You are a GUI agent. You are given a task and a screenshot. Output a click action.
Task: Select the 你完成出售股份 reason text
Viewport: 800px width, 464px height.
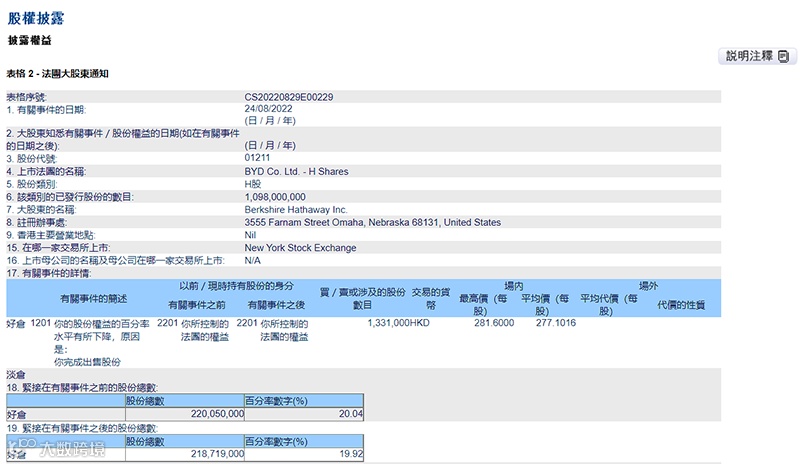pyautogui.click(x=87, y=362)
